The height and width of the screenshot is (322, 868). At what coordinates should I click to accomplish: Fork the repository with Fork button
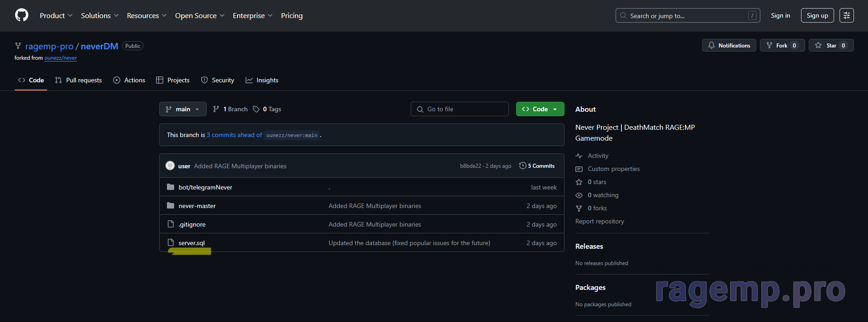(x=782, y=45)
